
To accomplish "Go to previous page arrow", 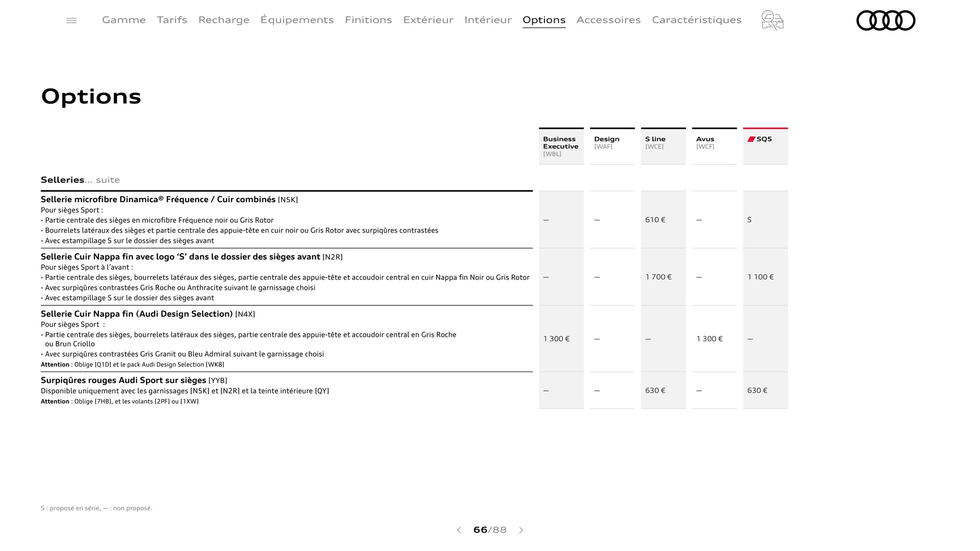I will pos(459,530).
